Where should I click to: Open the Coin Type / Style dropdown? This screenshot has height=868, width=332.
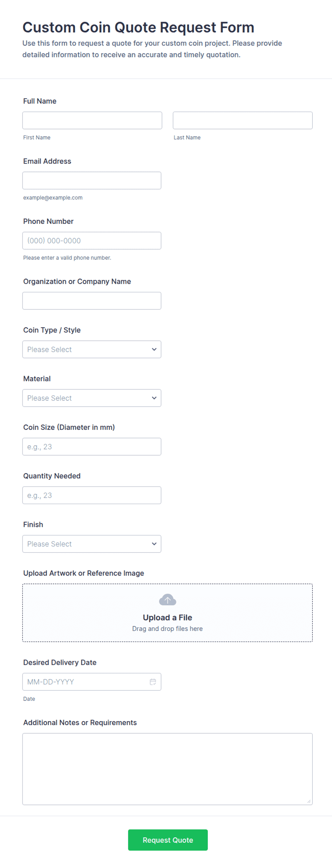coord(92,349)
